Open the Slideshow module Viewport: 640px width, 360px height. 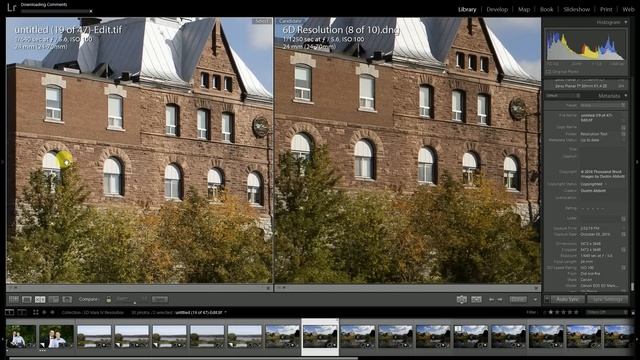[x=576, y=9]
